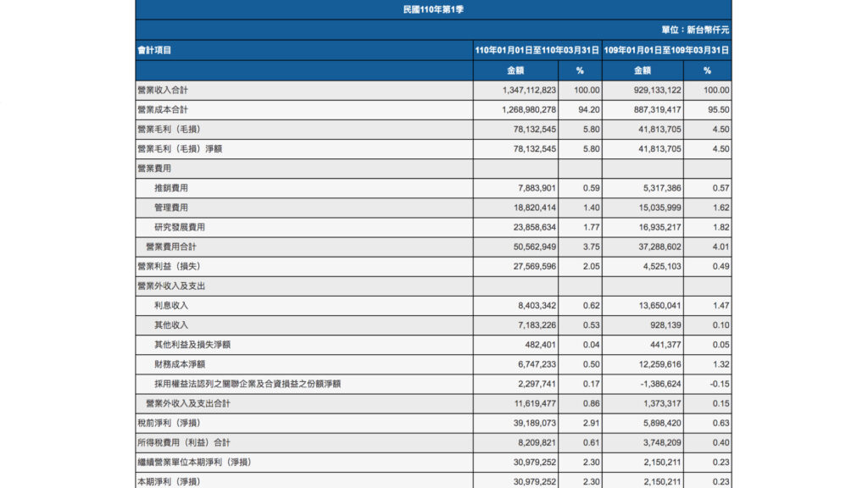The image size is (868, 488).
Task: Select tax expense 8,209,821
Action: 537,442
